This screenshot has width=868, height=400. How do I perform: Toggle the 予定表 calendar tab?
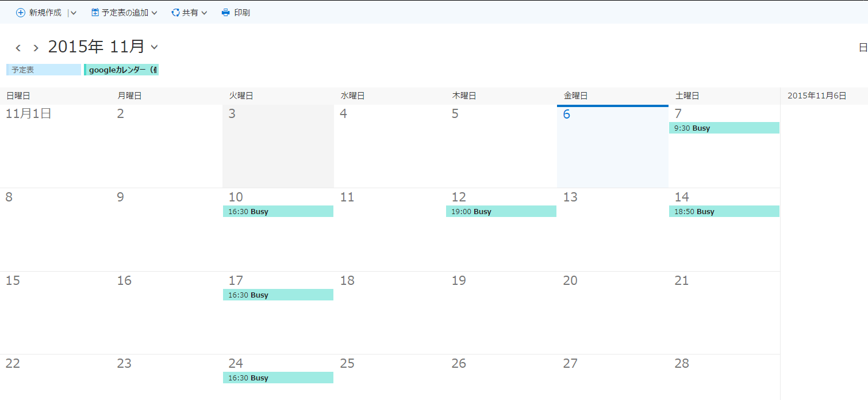43,70
